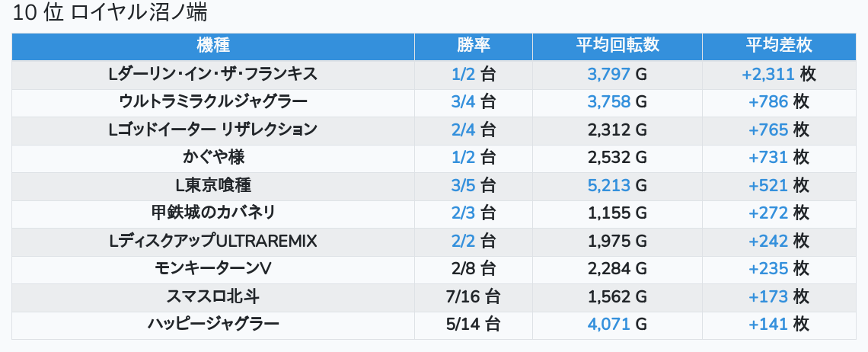The image size is (868, 352).
Task: Click the かぐや様 machine cell
Action: [212, 157]
